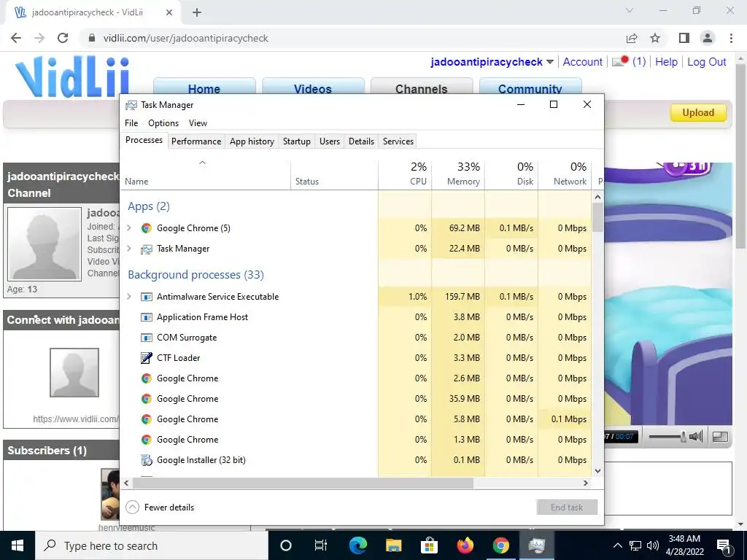Click the End task button
The width and height of the screenshot is (747, 560).
click(x=567, y=507)
